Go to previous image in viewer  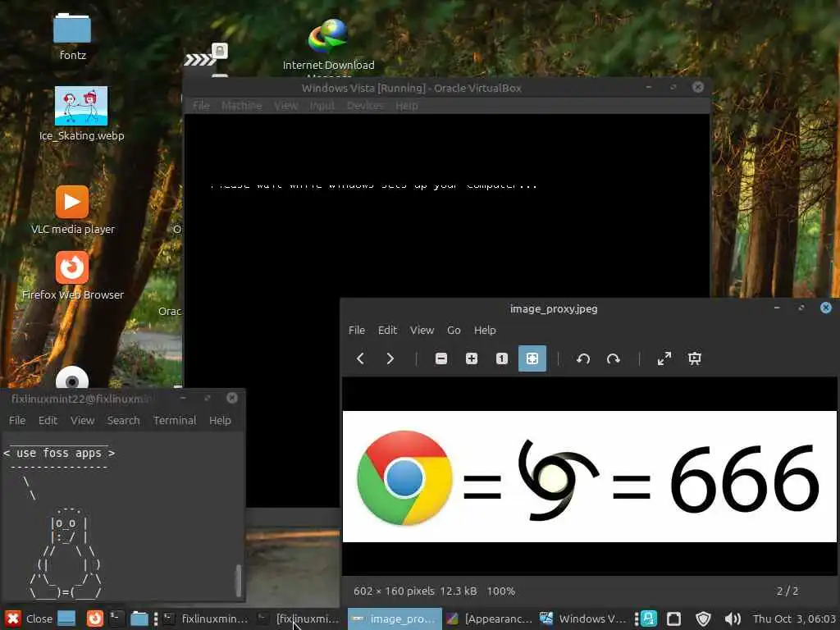[x=360, y=358]
